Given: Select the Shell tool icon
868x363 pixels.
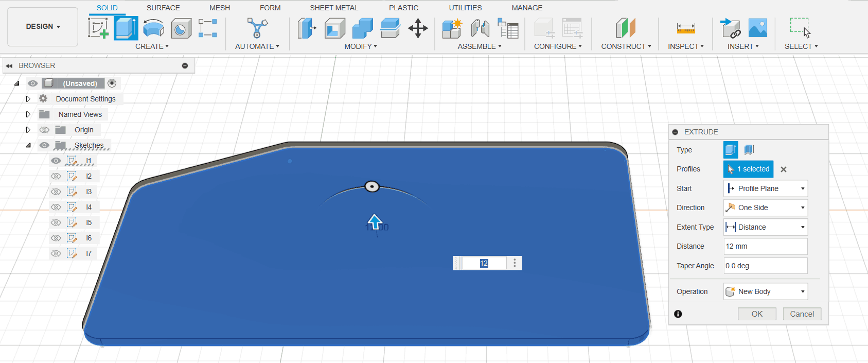Looking at the screenshot, I should pos(335,28).
